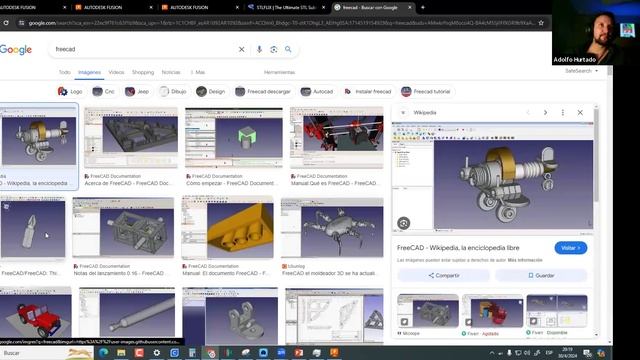This screenshot has height=360, width=640.
Task: Click the Guardar save button
Action: tap(541, 276)
